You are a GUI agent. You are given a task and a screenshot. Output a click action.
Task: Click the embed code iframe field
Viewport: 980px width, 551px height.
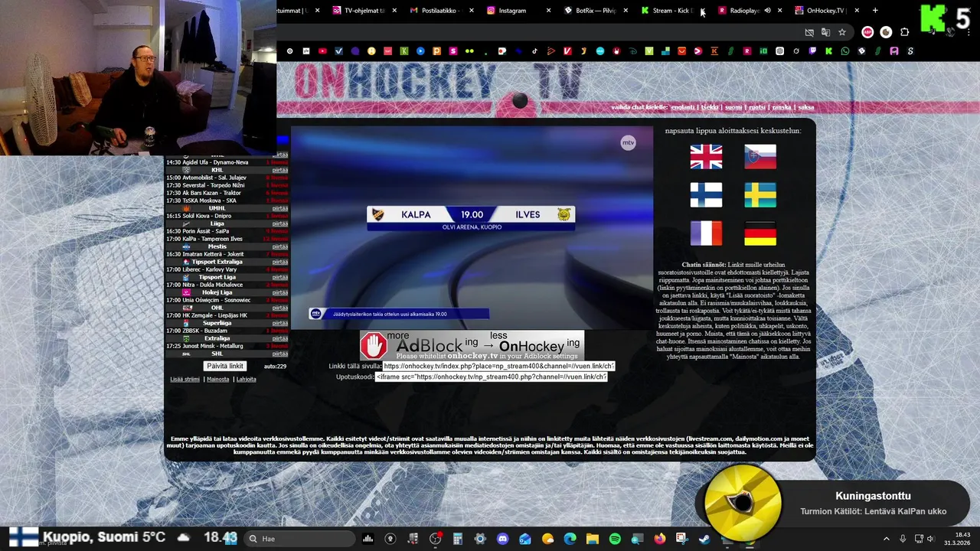click(492, 377)
